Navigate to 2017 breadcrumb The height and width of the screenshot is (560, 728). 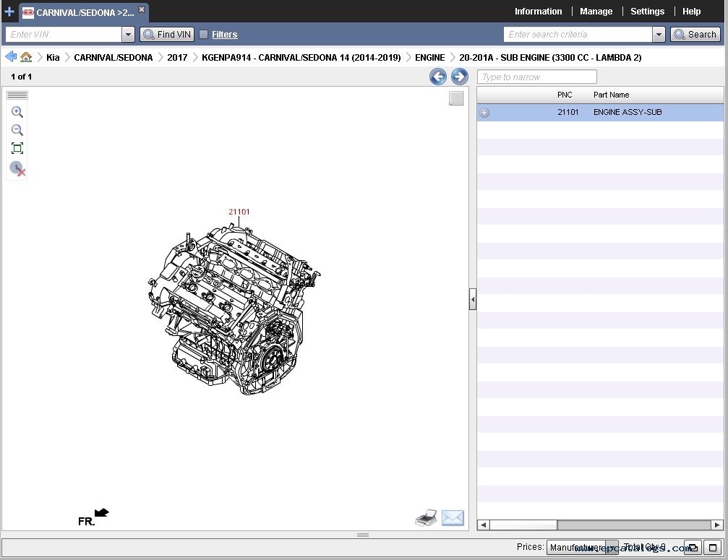coord(177,58)
